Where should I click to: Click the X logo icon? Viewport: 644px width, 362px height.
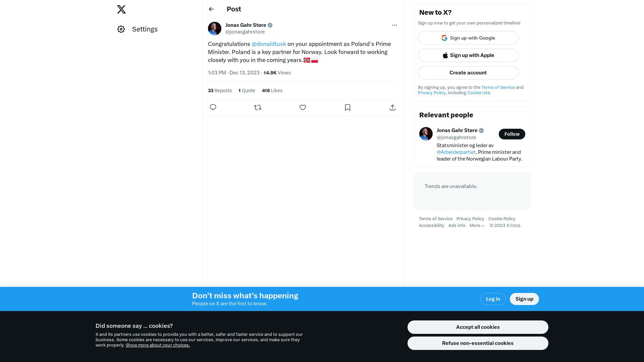coord(121,9)
